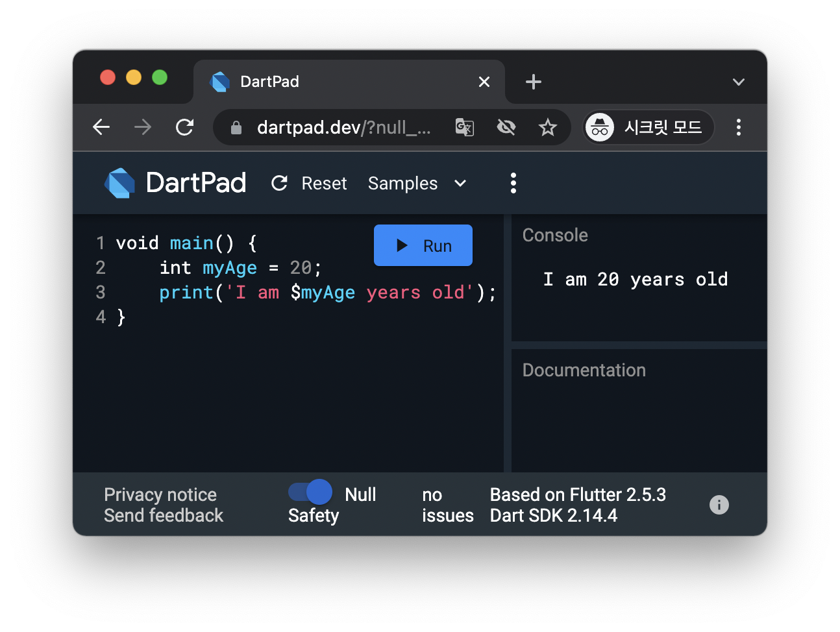Click 'Dart SDK 2.14.4' version text

[x=554, y=515]
